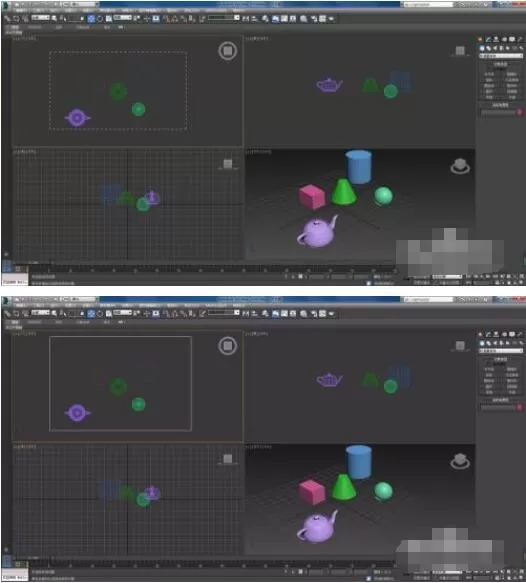Open Material Editor in upper screenshot toolbar
The image size is (526, 583).
(x=303, y=19)
